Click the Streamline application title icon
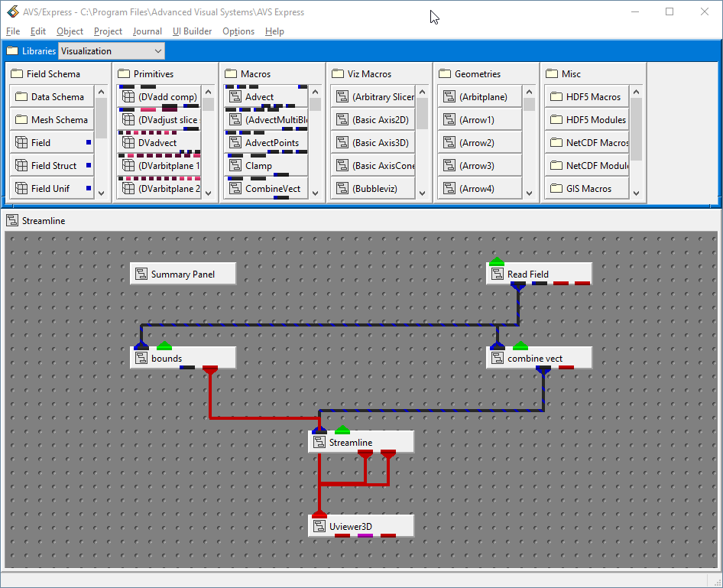The width and height of the screenshot is (723, 588). coord(12,220)
